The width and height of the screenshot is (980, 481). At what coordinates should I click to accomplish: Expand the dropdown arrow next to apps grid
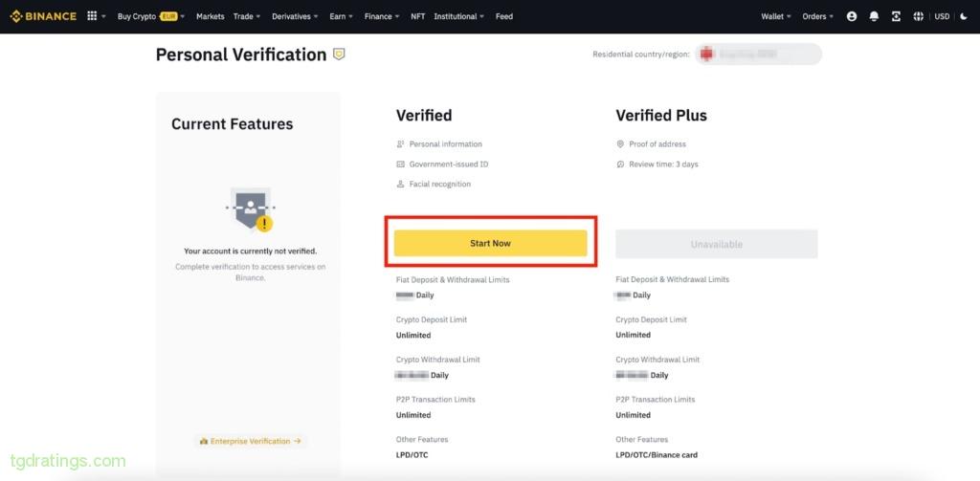click(103, 17)
